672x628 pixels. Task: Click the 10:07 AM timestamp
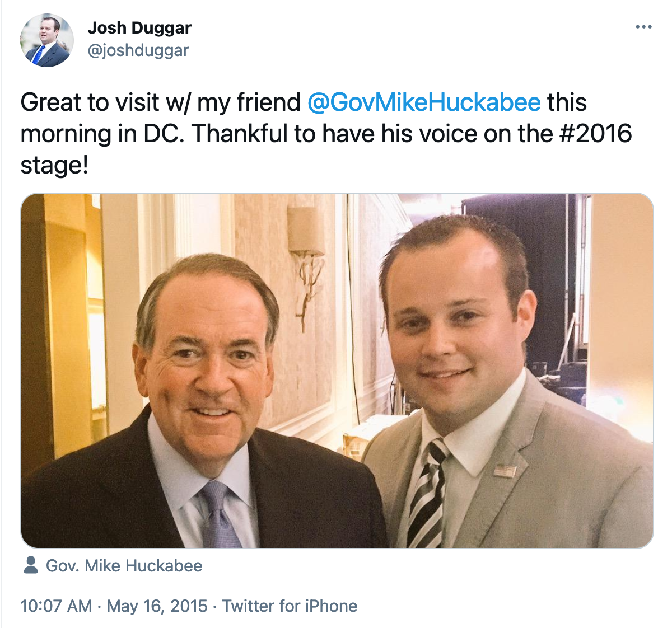pyautogui.click(x=56, y=606)
